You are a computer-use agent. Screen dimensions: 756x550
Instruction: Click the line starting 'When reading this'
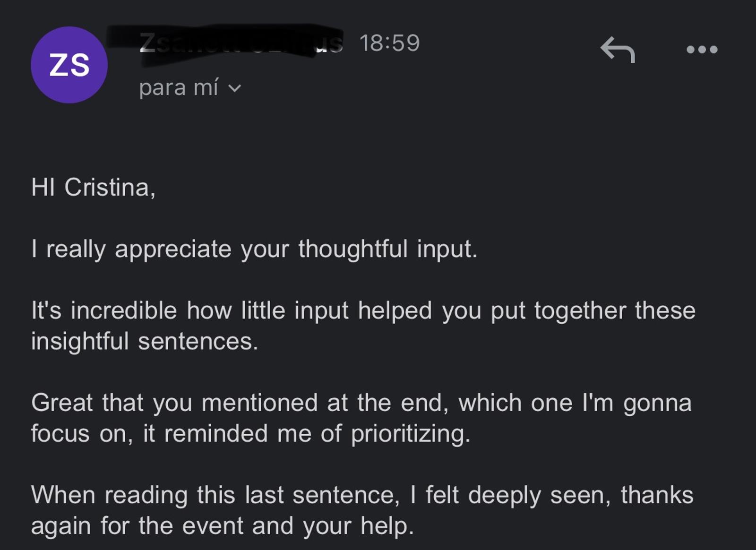point(362,496)
